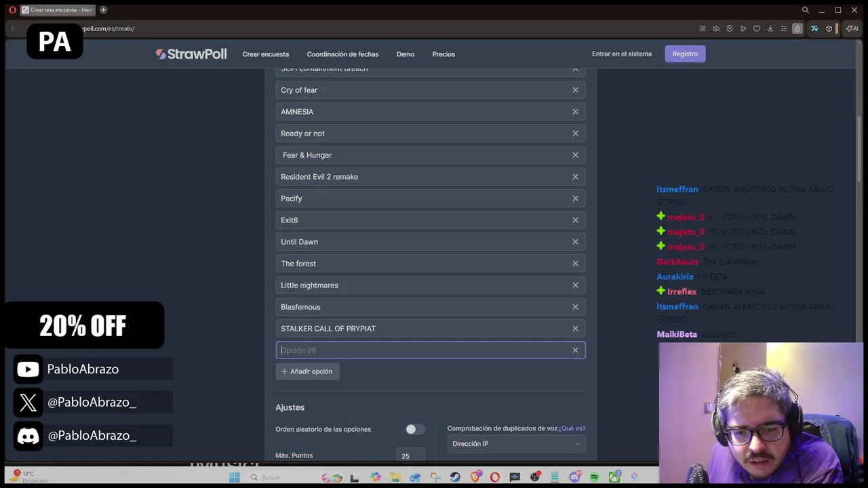Remove "Little nightmares" option
868x488 pixels.
(x=575, y=285)
